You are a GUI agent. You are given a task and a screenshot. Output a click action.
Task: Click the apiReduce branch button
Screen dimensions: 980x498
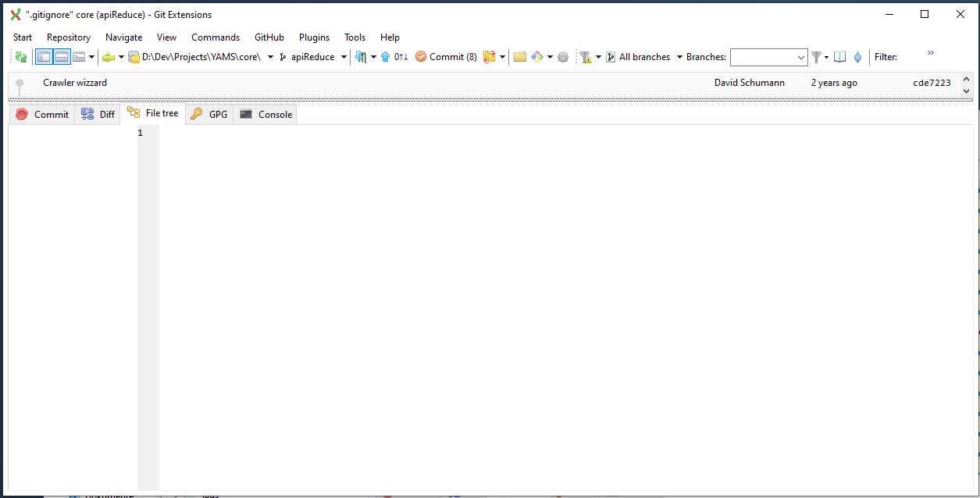click(x=307, y=57)
